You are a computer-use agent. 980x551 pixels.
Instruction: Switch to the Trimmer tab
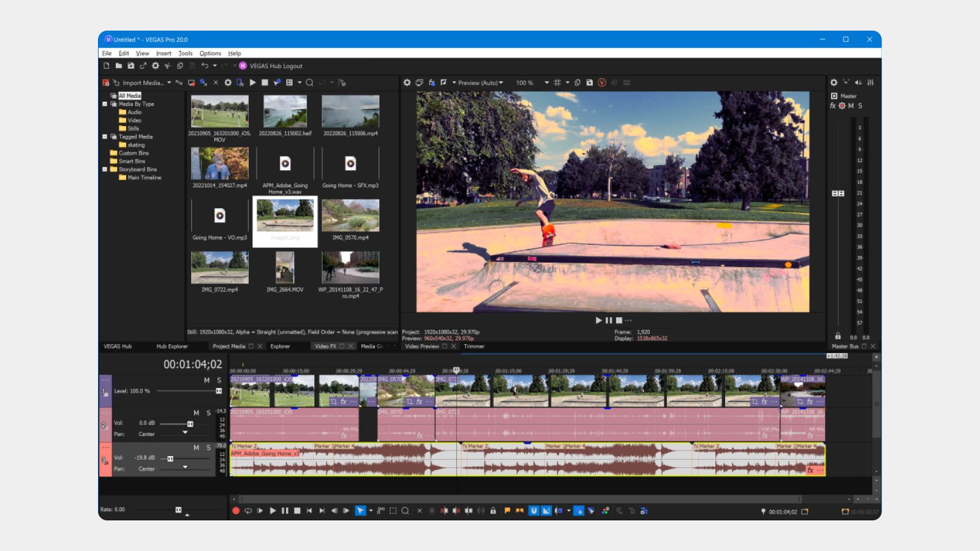click(474, 347)
